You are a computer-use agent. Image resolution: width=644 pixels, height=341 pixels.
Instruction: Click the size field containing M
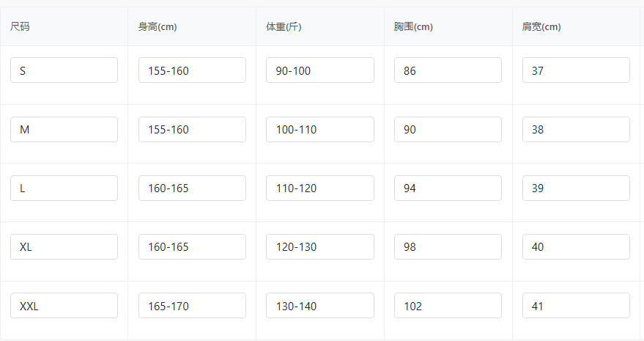click(64, 129)
